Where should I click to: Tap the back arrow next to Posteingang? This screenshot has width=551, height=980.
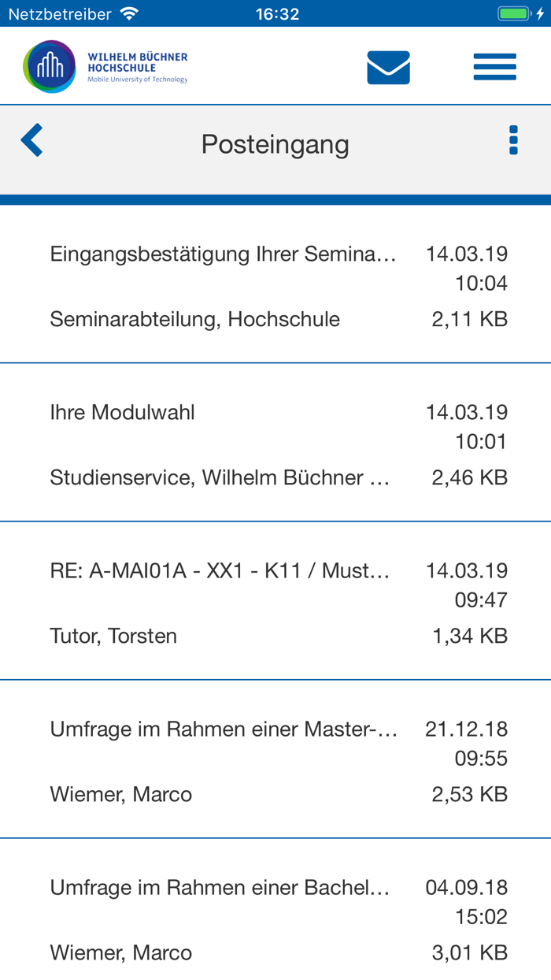[30, 139]
